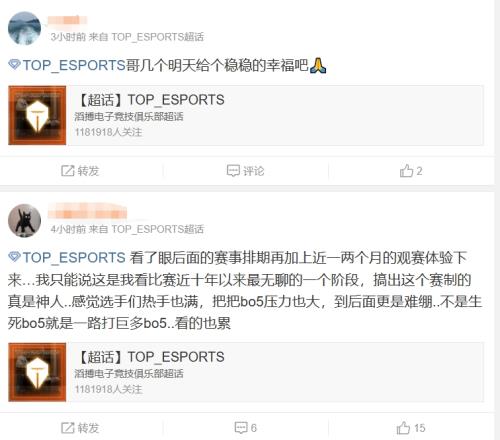
Task: Click the TOP_ESPORTS hashtag link in the first post
Action: tap(74, 65)
